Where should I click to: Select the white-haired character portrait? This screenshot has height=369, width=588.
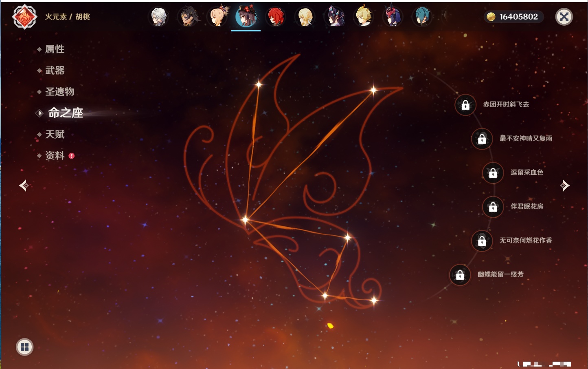click(x=158, y=17)
